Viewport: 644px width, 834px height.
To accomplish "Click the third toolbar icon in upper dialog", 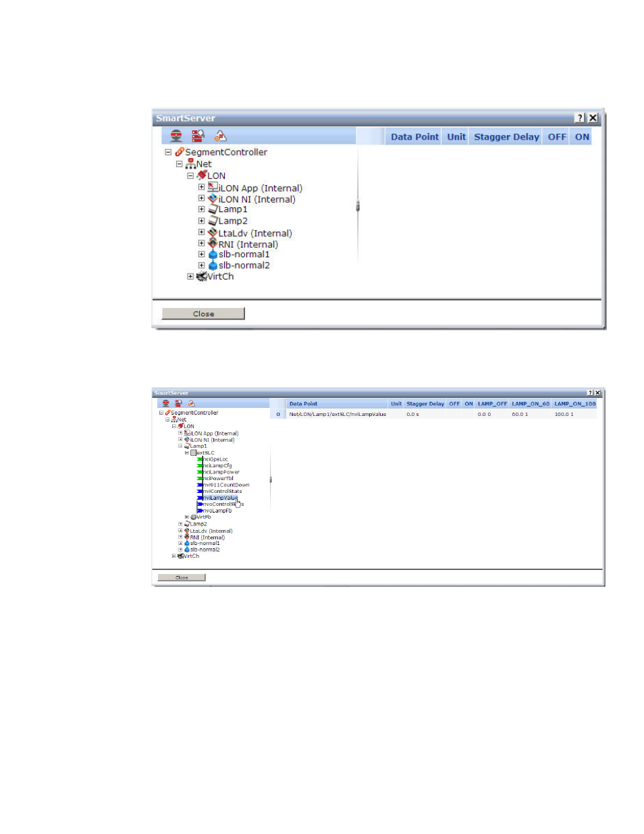I will [220, 136].
